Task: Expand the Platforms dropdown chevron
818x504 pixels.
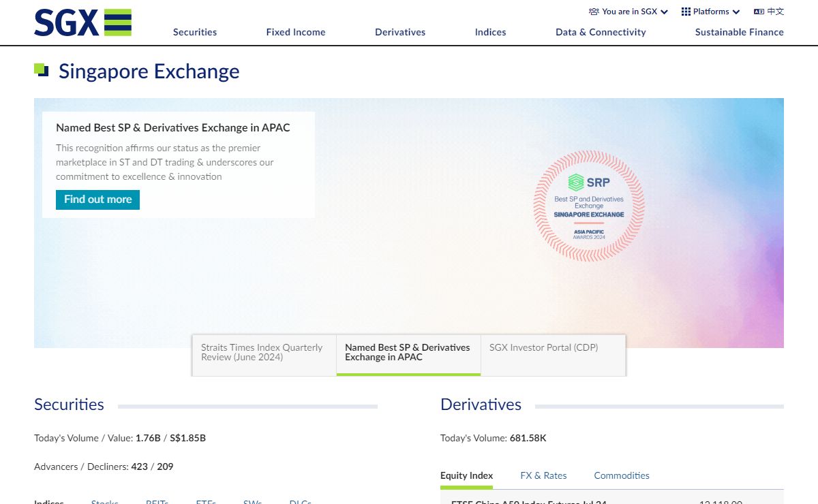Action: pyautogui.click(x=736, y=12)
